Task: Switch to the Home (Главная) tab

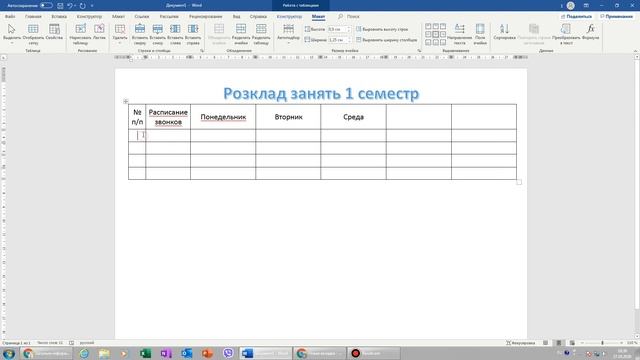Action: (33, 16)
